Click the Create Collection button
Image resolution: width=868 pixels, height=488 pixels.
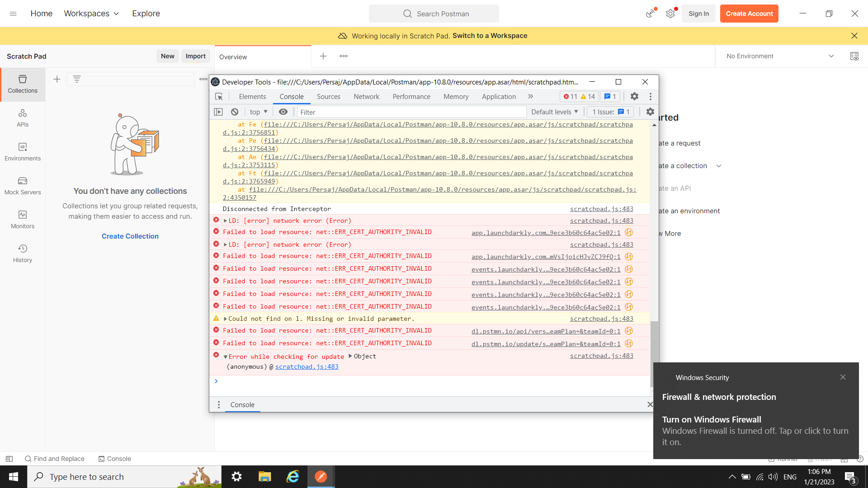(130, 236)
